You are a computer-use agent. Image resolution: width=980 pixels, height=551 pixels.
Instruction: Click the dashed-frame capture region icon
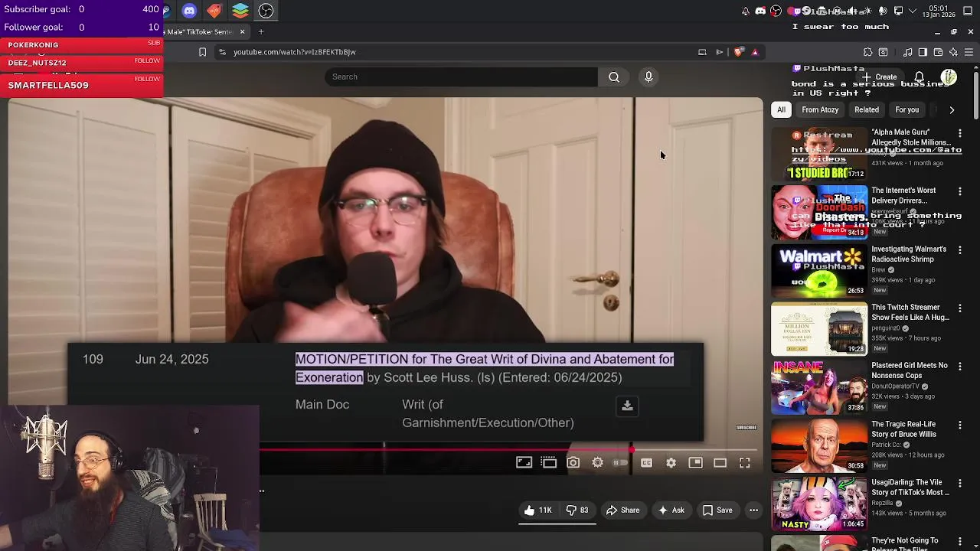pos(548,462)
